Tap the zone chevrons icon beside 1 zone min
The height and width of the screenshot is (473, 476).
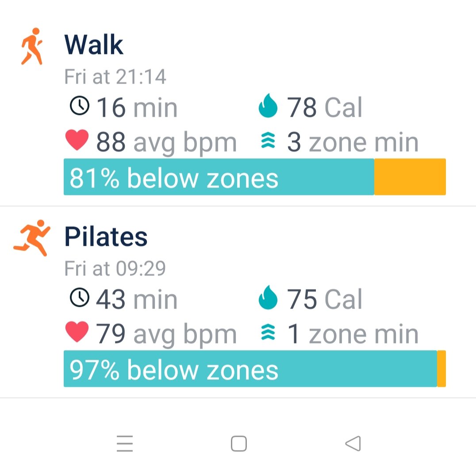tap(268, 333)
